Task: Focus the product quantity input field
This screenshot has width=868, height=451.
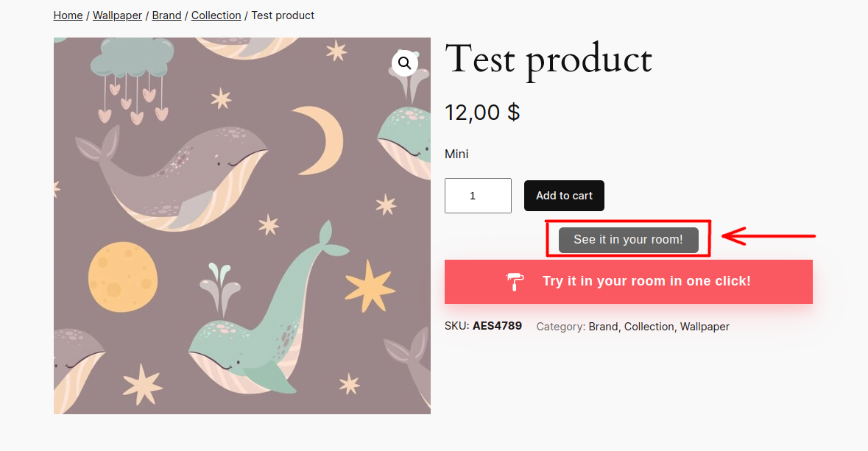Action: 478,196
